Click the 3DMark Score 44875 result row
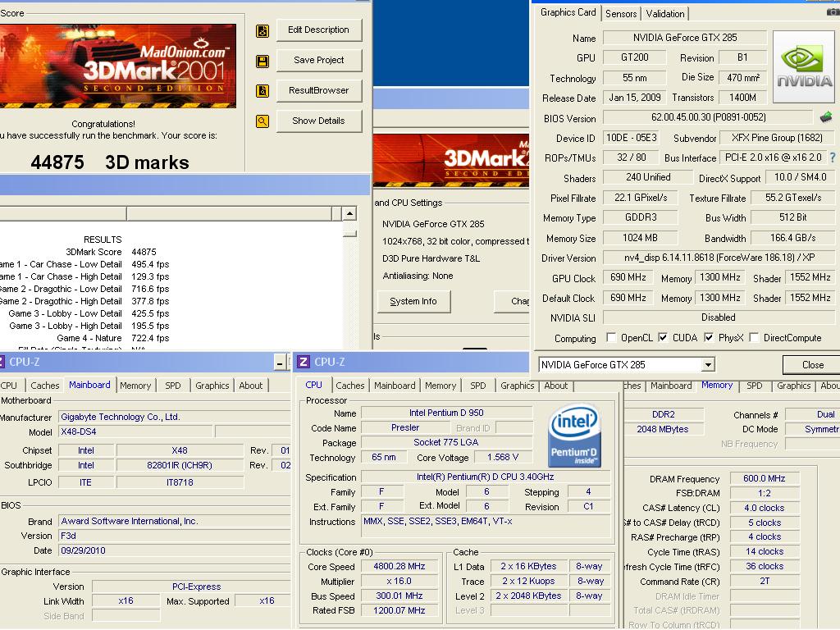Image resolution: width=840 pixels, height=630 pixels. (x=111, y=252)
